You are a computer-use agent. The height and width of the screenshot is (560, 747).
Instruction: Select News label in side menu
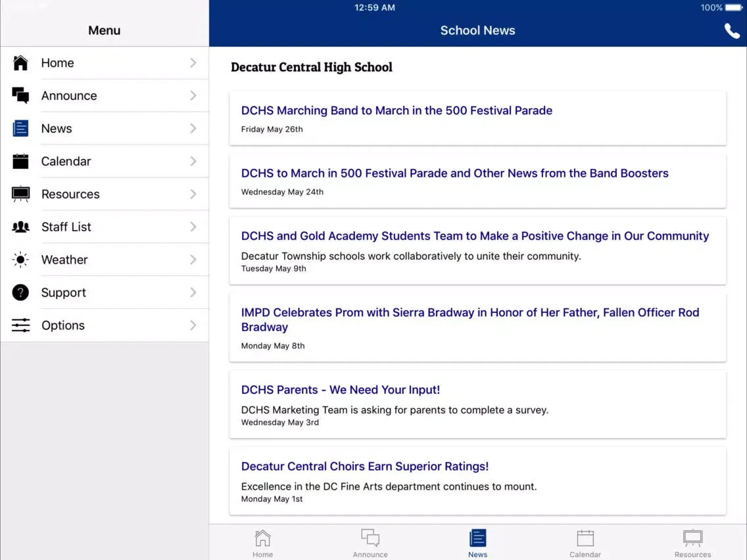[56, 129]
